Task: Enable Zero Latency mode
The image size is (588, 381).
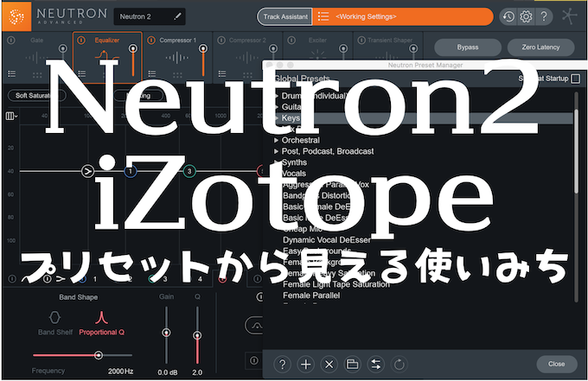Action: pos(540,48)
